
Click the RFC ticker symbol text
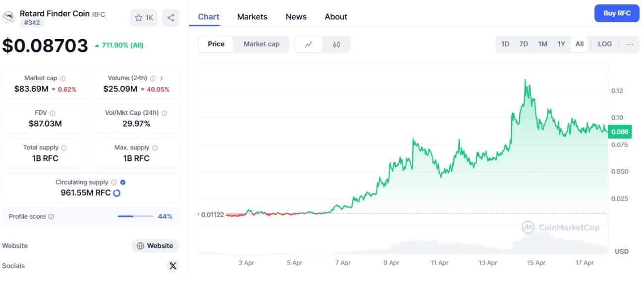pyautogui.click(x=99, y=14)
